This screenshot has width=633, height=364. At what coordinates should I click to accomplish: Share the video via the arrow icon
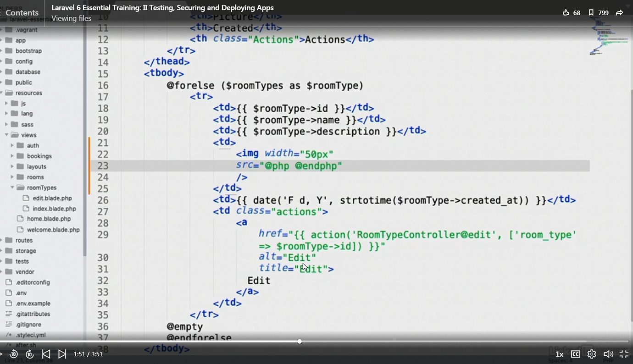619,13
